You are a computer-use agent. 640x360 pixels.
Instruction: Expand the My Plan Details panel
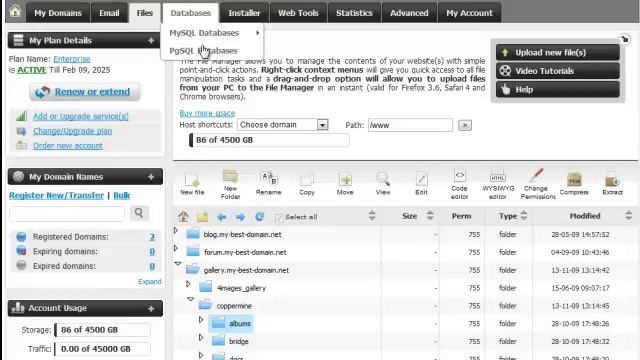click(151, 40)
